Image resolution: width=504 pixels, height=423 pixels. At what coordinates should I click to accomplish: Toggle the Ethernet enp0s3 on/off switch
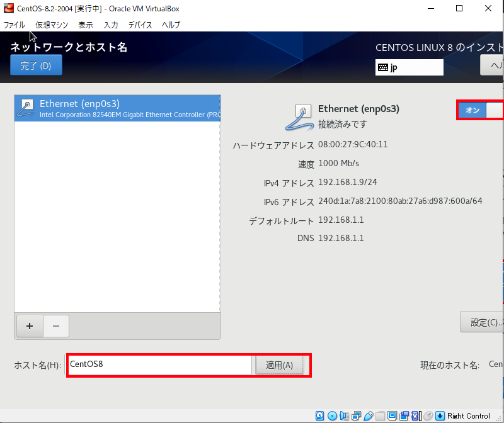pos(480,110)
